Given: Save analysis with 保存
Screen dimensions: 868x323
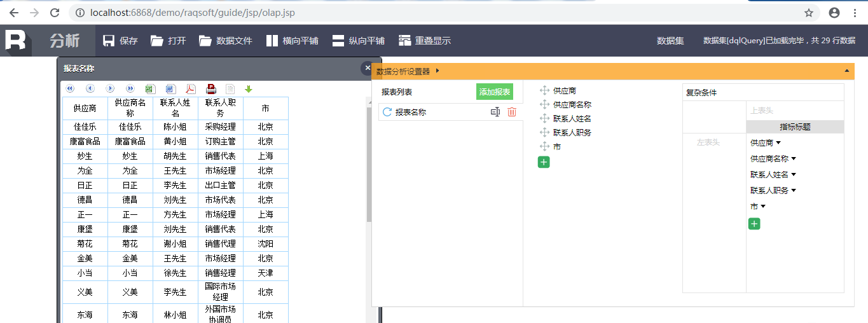Looking at the screenshot, I should pos(120,41).
